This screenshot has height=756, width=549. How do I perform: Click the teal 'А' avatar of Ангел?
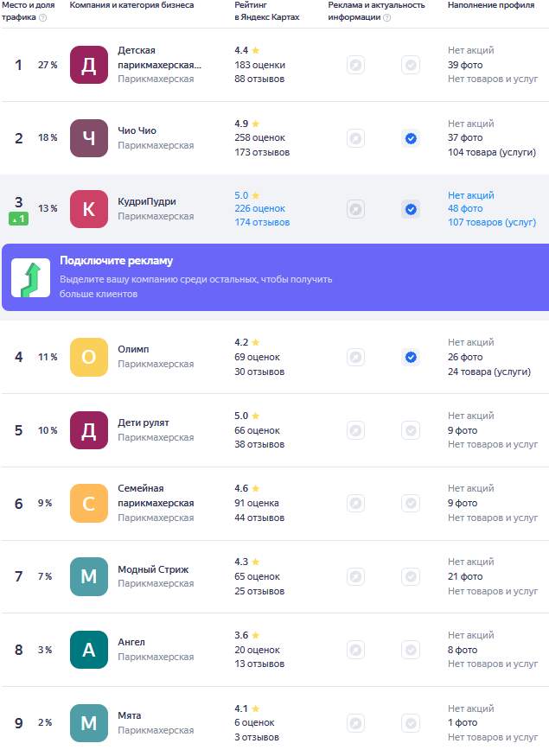coord(89,650)
